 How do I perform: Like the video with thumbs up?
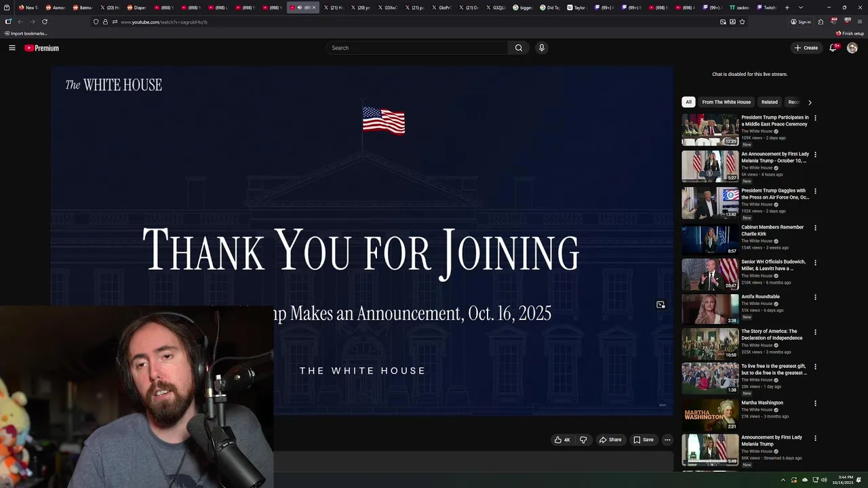click(x=562, y=440)
